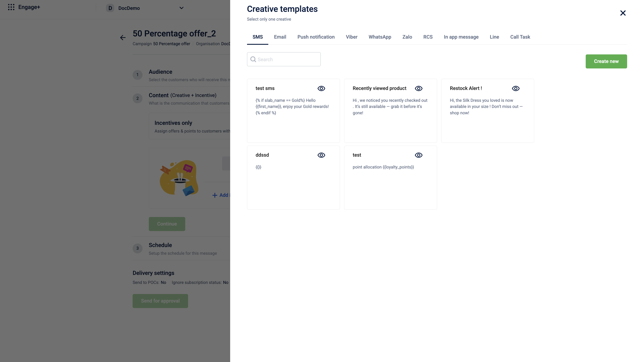Preview the 'ddssd' template eye icon
This screenshot has height=362, width=644.
[321, 155]
